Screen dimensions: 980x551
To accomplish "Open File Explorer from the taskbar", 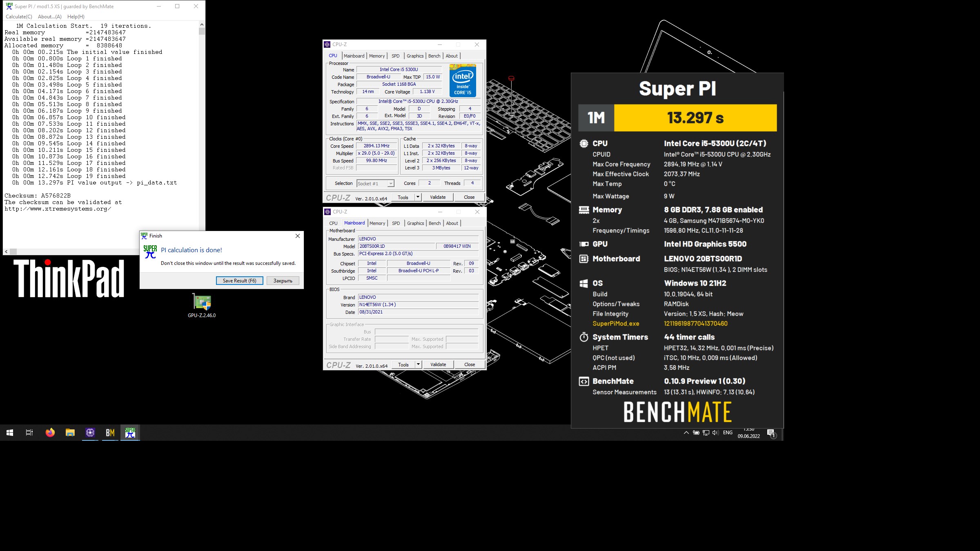I will [70, 433].
